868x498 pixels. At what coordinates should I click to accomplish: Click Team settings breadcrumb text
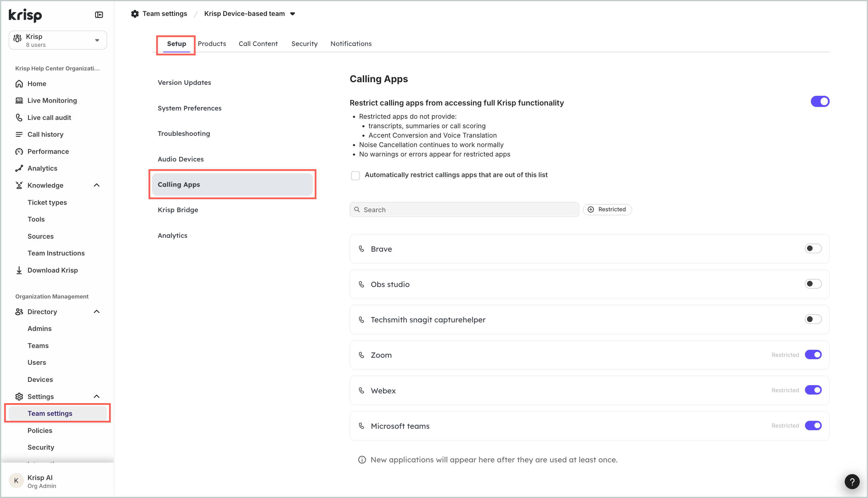click(x=165, y=14)
